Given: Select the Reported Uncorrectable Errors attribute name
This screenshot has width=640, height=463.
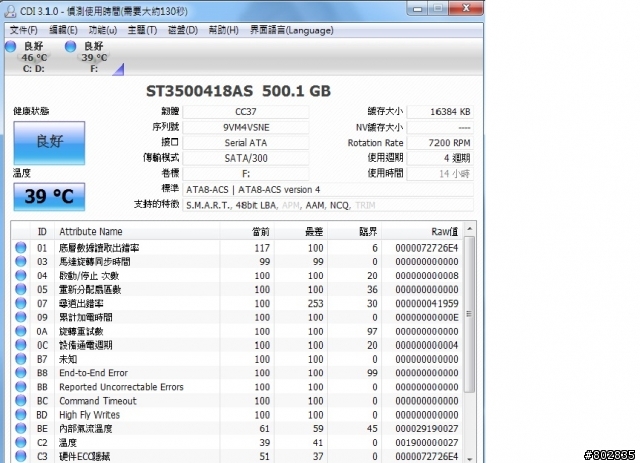Looking at the screenshot, I should tap(121, 387).
